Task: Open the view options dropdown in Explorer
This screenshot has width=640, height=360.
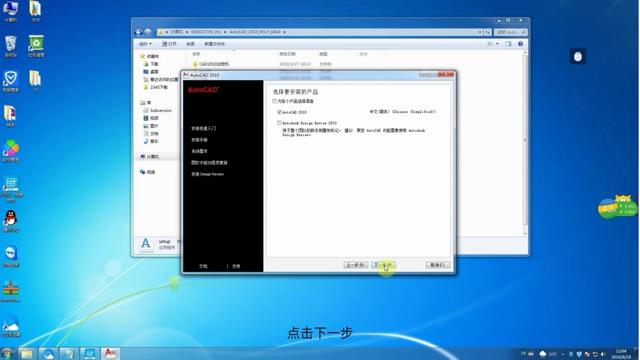Action: click(497, 44)
